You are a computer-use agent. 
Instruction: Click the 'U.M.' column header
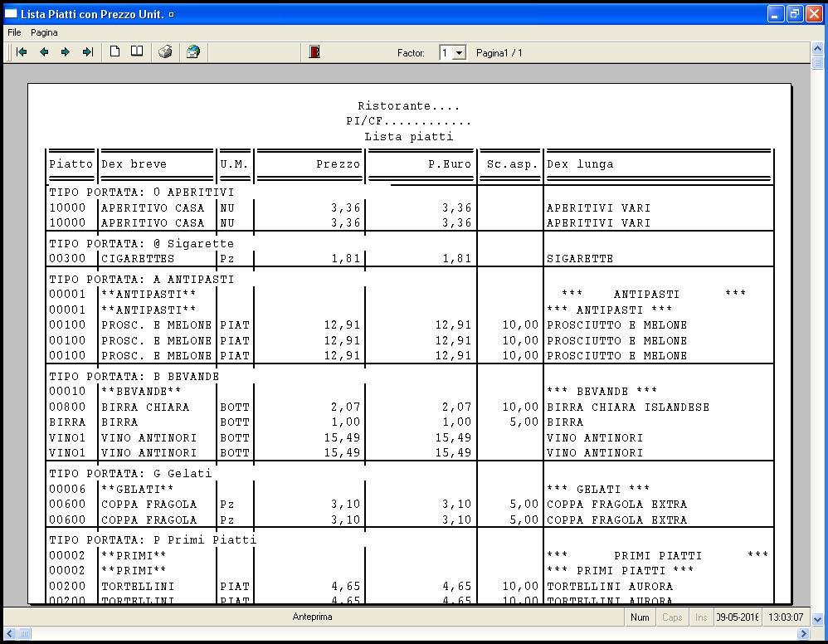(234, 163)
